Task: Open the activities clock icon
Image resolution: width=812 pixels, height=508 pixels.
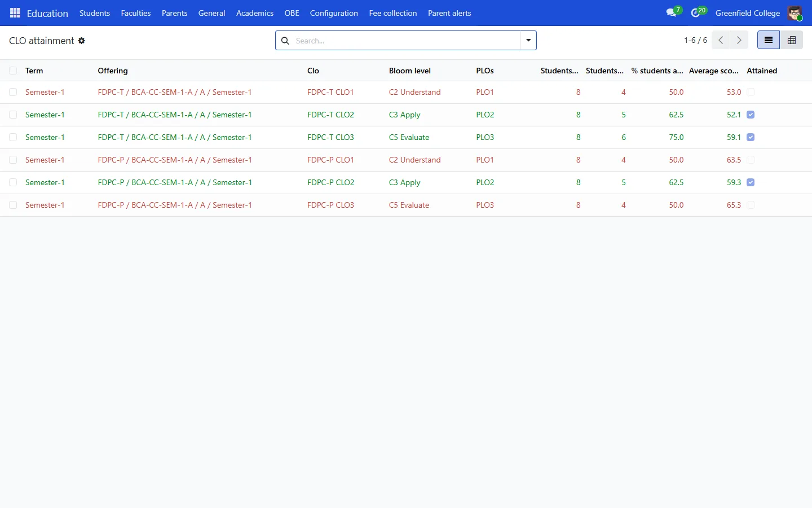Action: pyautogui.click(x=696, y=13)
